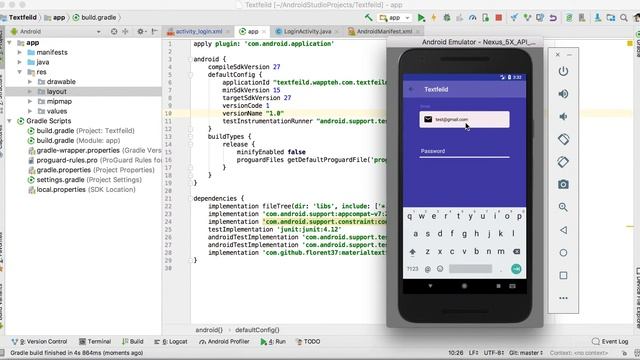Click the emulator zoom magnifier icon
The width and height of the screenshot is (640, 360).
click(x=563, y=207)
